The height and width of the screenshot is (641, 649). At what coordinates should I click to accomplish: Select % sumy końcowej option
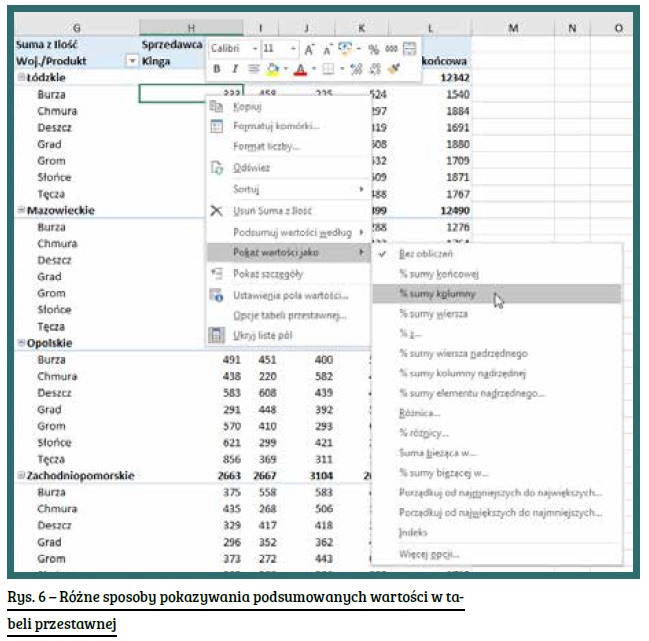[497, 274]
